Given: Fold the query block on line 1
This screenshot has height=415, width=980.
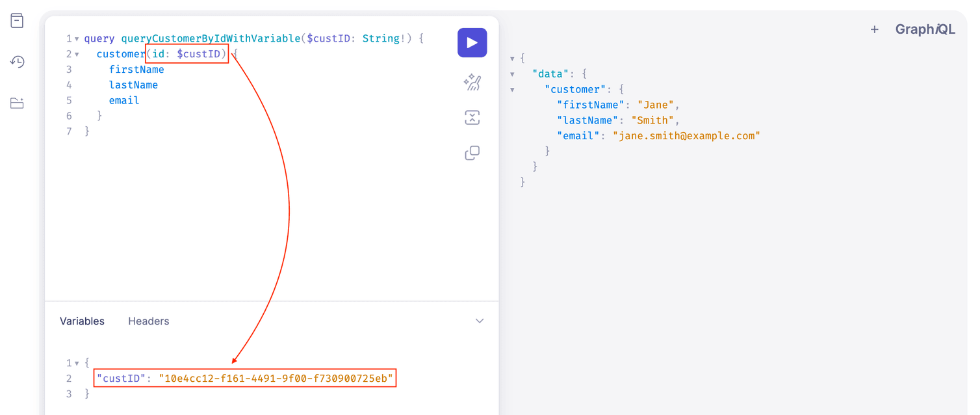Looking at the screenshot, I should [75, 38].
